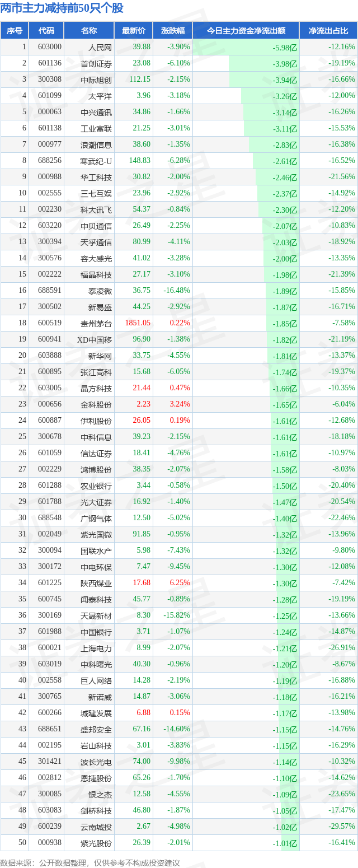Select stock name 紫光国微

tap(96, 535)
